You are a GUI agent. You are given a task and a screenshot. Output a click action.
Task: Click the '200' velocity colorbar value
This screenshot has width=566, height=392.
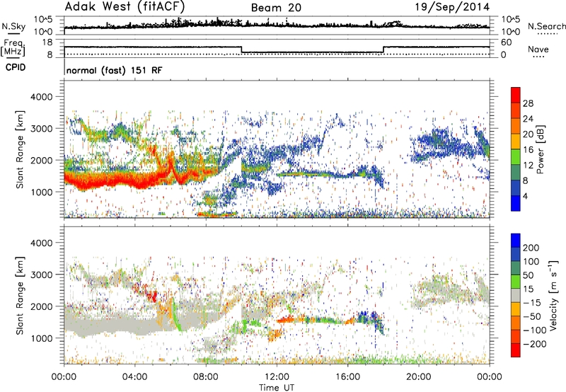point(531,248)
